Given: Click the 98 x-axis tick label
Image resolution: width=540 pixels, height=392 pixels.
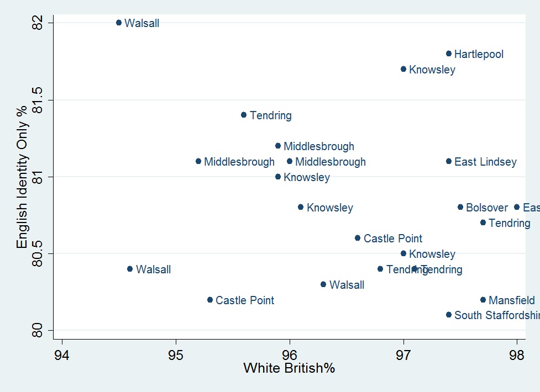Looking at the screenshot, I should [x=517, y=353].
